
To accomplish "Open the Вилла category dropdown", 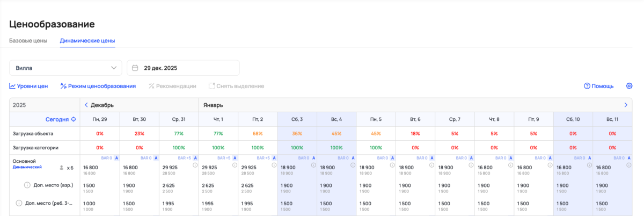I will click(x=65, y=68).
